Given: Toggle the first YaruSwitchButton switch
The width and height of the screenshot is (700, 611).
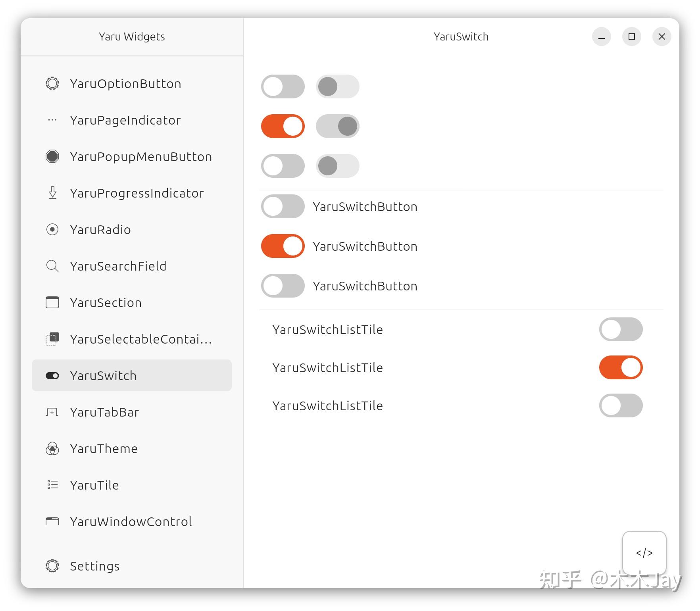Looking at the screenshot, I should click(283, 206).
